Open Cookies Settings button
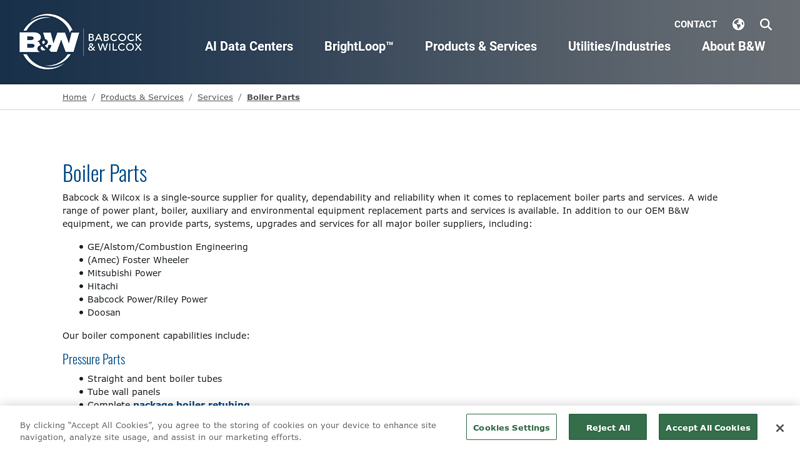The width and height of the screenshot is (800, 450). (511, 427)
